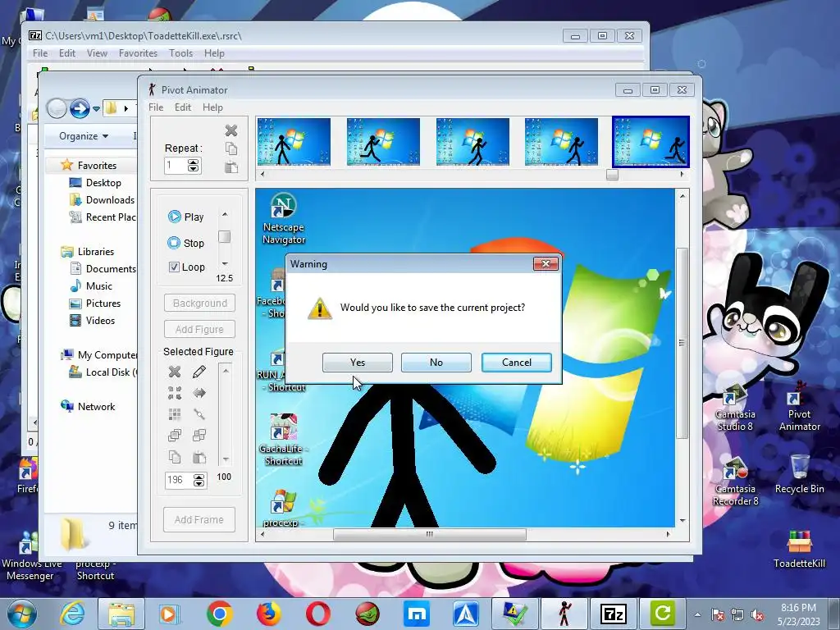
Task: Click the paste frame icon near Repeat
Action: (x=231, y=167)
